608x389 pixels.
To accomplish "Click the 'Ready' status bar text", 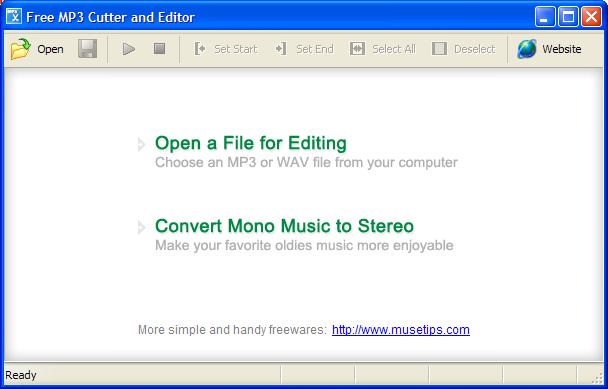I will pyautogui.click(x=21, y=375).
